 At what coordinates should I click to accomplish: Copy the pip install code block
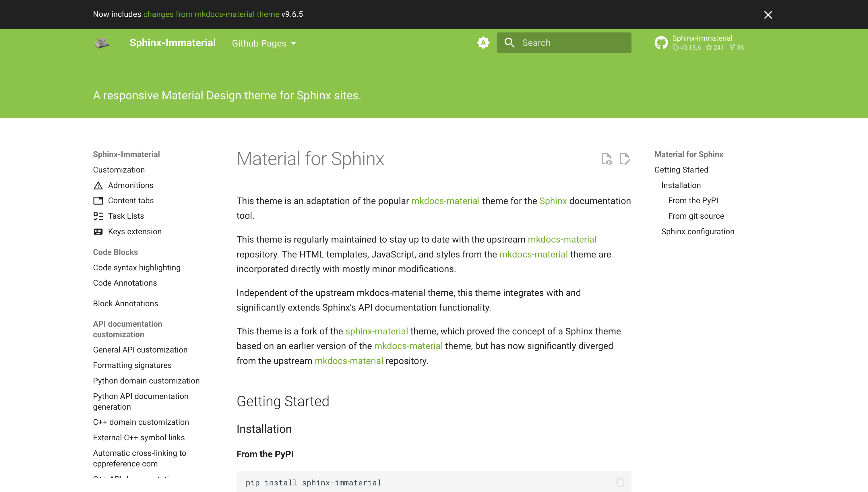(x=619, y=482)
